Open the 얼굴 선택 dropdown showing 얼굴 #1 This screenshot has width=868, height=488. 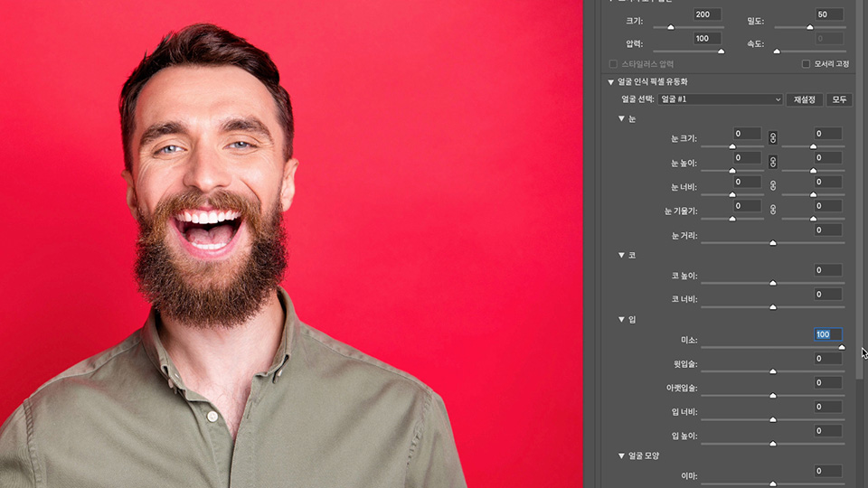[x=721, y=99]
